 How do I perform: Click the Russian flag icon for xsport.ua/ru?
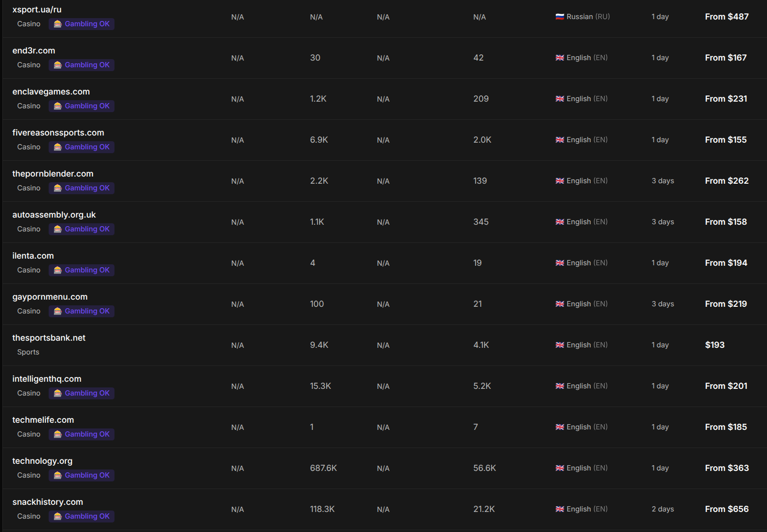(560, 17)
